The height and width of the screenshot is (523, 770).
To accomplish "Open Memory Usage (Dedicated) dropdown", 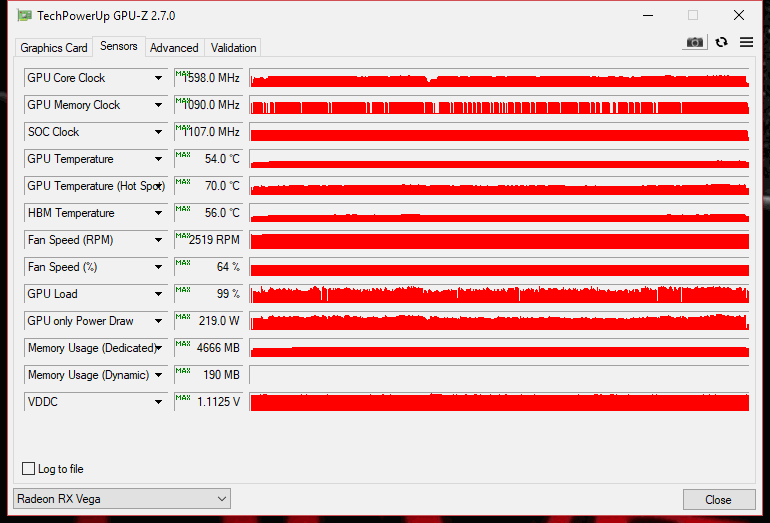I will pyautogui.click(x=158, y=348).
